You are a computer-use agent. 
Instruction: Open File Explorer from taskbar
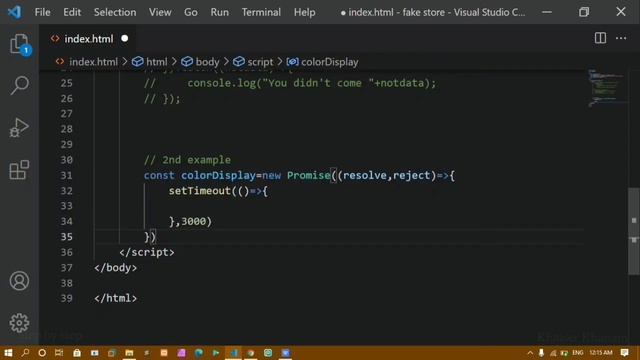point(129,353)
